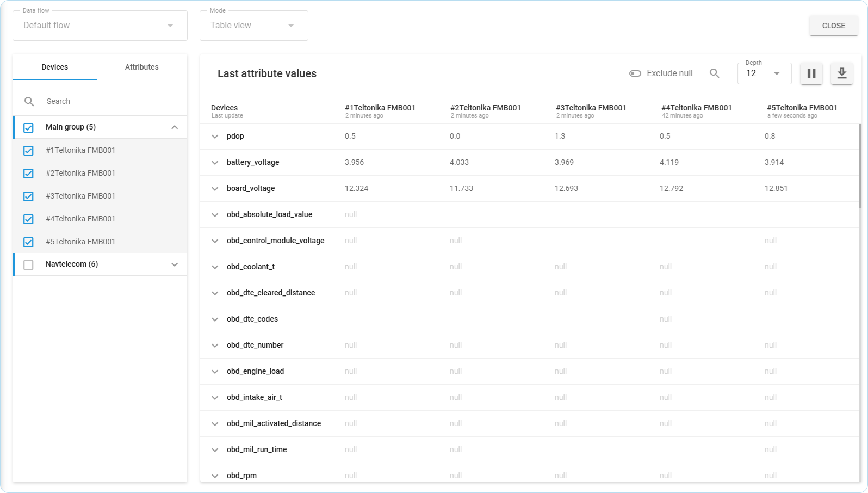Switch to the Attributes tab

pyautogui.click(x=141, y=67)
